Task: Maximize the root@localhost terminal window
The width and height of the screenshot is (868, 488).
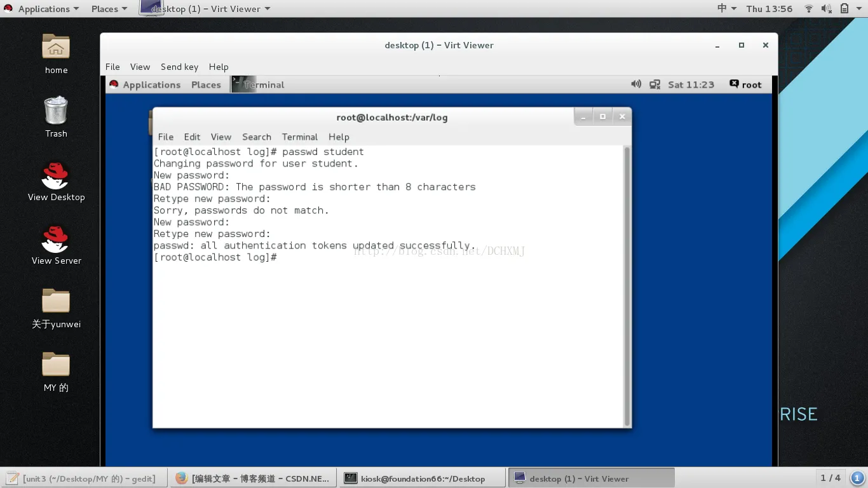Action: [x=602, y=117]
